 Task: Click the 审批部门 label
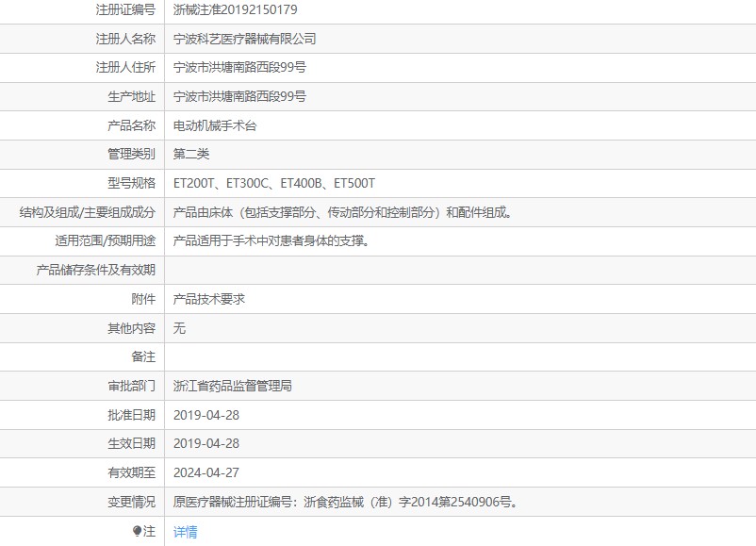[x=131, y=386]
